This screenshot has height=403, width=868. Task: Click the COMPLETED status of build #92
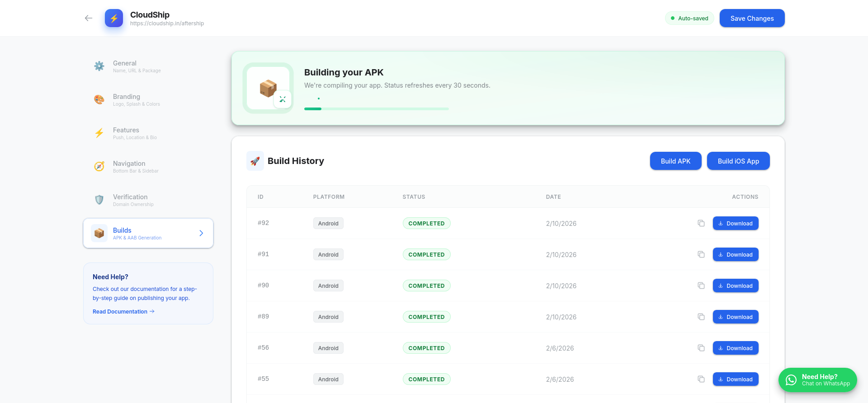pyautogui.click(x=426, y=223)
